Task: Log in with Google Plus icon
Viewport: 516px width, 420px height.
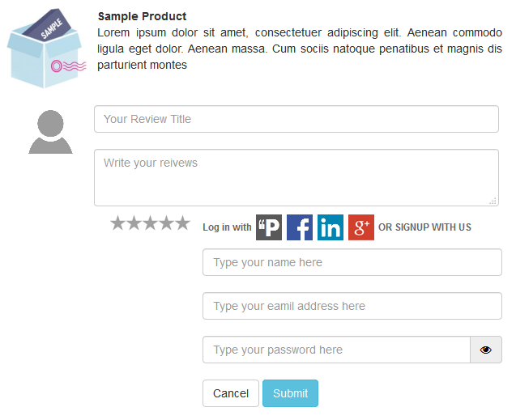Action: tap(361, 227)
